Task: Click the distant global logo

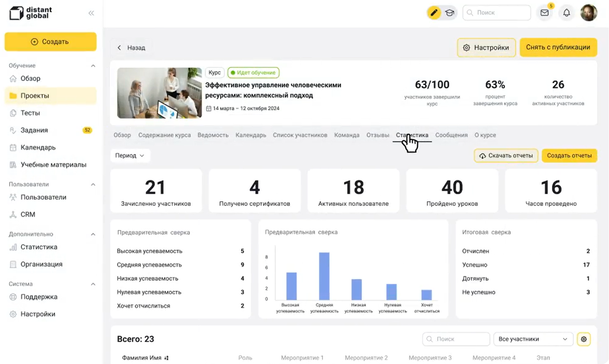Action: [x=31, y=13]
